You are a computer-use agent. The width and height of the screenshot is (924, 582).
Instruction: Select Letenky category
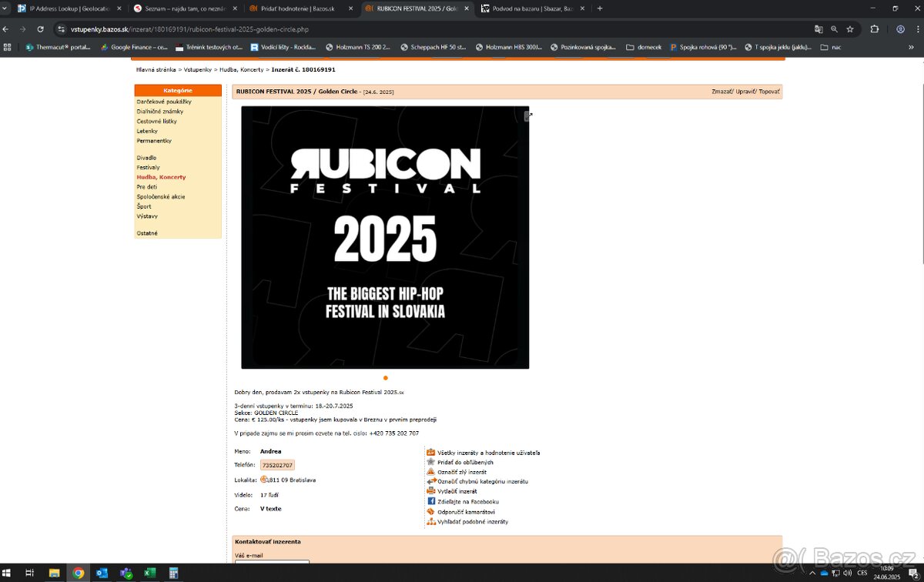147,131
